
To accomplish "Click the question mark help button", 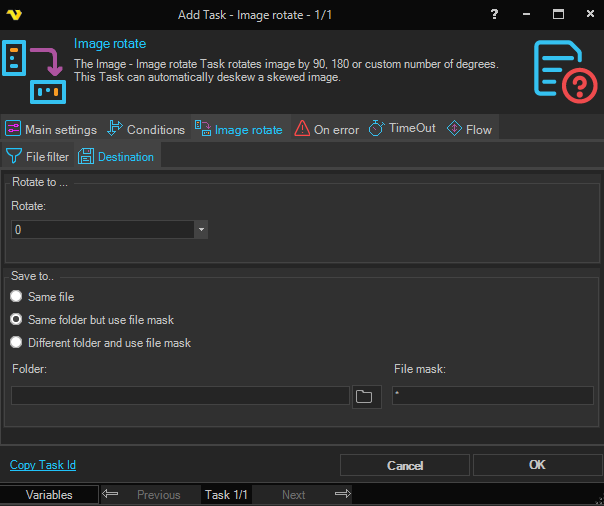I will pos(494,14).
